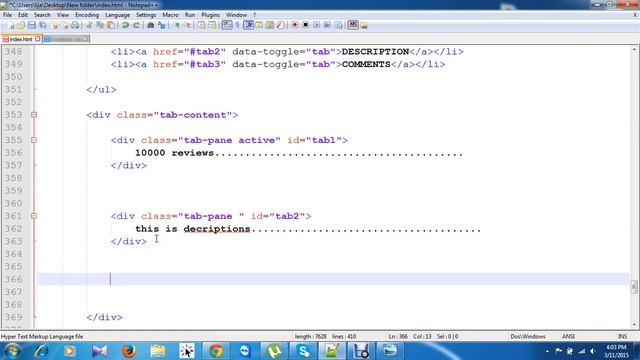Image resolution: width=640 pixels, height=360 pixels.
Task: Switch to the second inactive document tab
Action: 65,39
